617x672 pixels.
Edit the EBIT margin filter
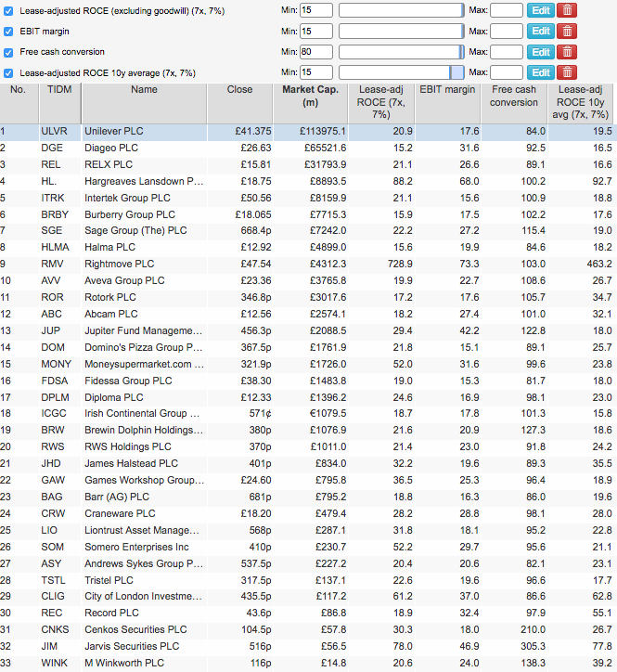(541, 32)
